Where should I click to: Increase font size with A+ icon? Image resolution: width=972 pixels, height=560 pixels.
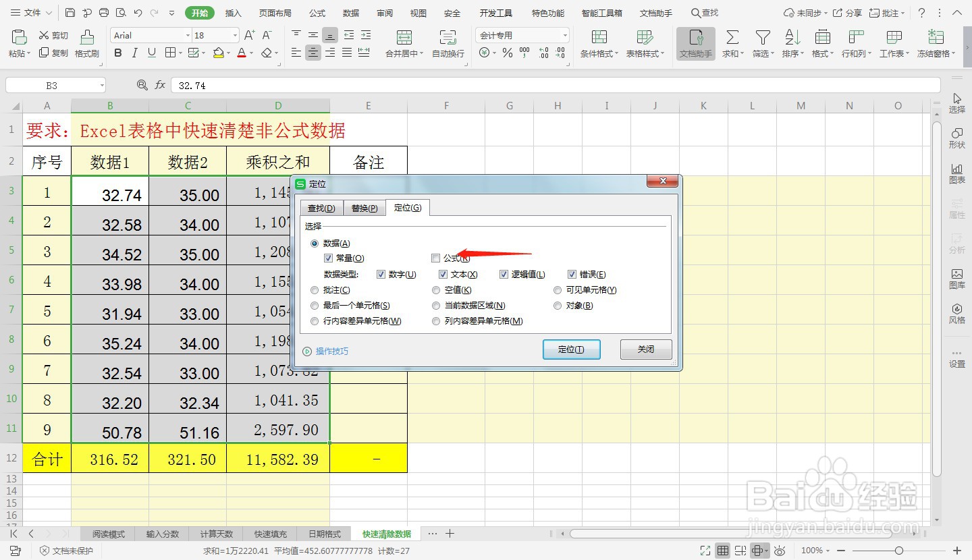(249, 35)
